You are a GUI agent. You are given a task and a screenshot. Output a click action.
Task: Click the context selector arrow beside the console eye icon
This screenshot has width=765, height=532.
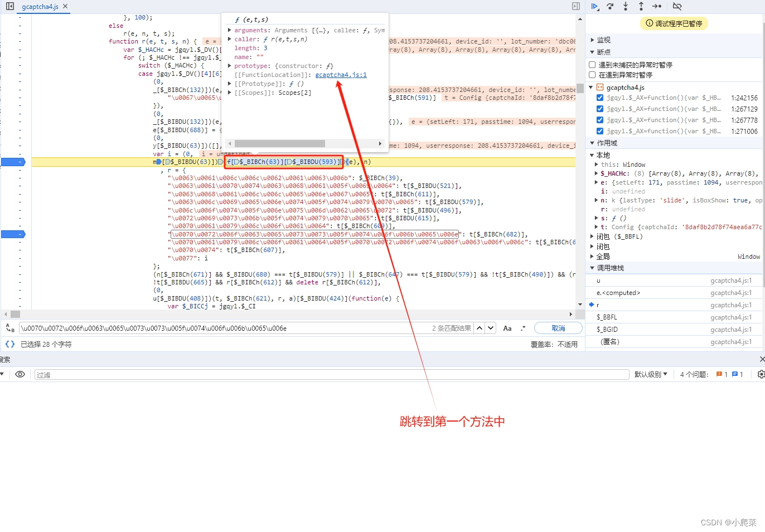click(2, 374)
